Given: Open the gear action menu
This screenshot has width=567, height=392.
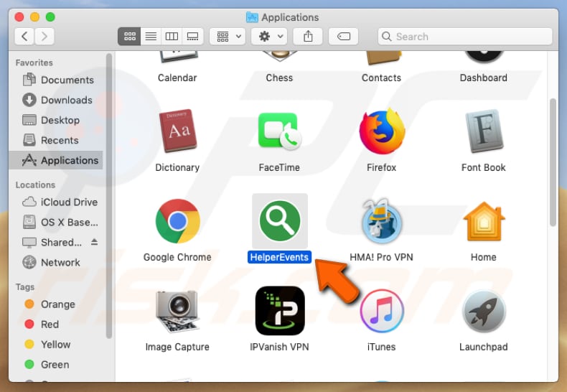Looking at the screenshot, I should tap(269, 36).
